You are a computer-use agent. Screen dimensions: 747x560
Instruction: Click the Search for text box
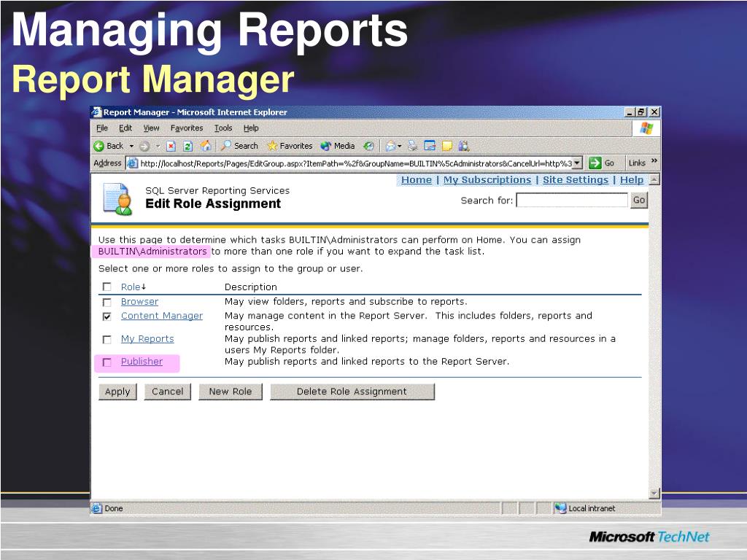point(572,200)
